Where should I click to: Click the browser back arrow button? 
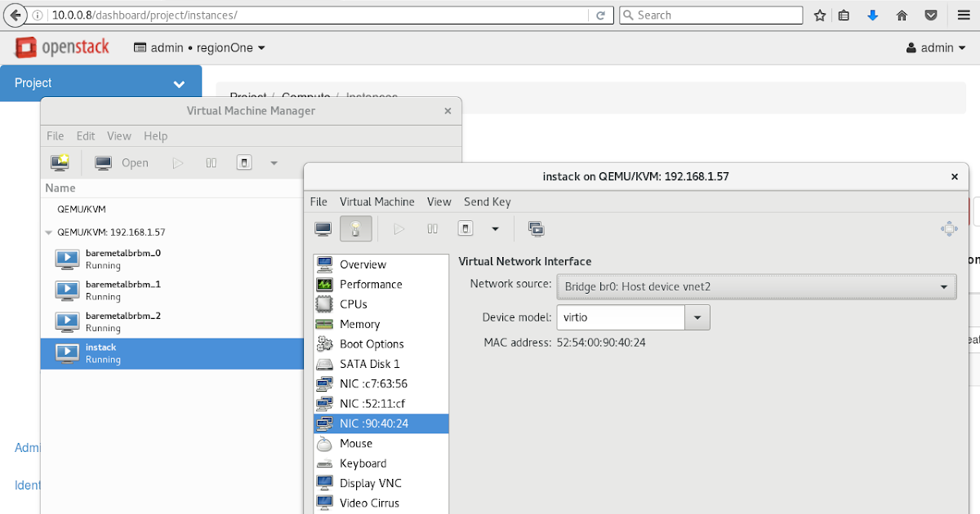pos(15,15)
